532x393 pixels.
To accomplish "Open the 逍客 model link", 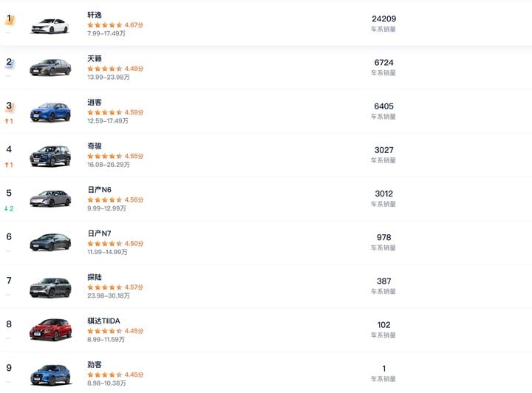I will (95, 102).
